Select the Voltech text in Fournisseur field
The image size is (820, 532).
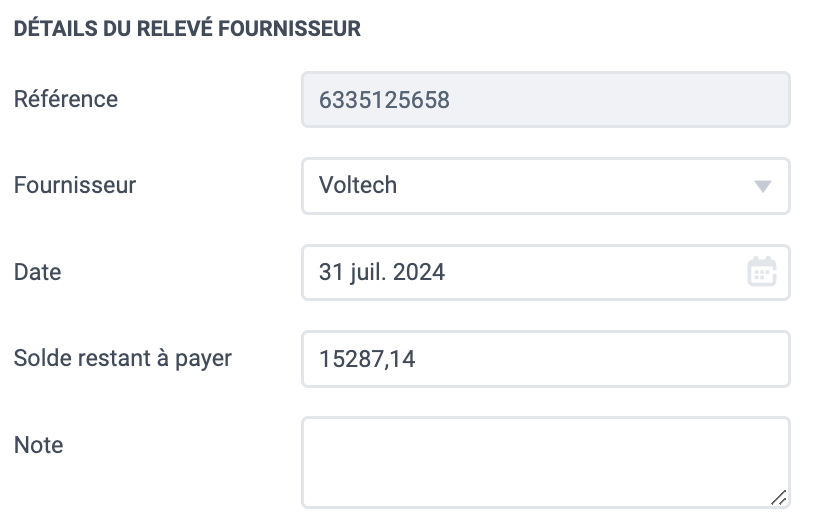[358, 185]
